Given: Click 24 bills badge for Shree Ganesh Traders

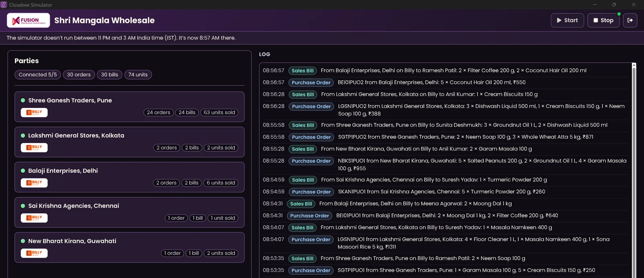Looking at the screenshot, I should pos(187,112).
